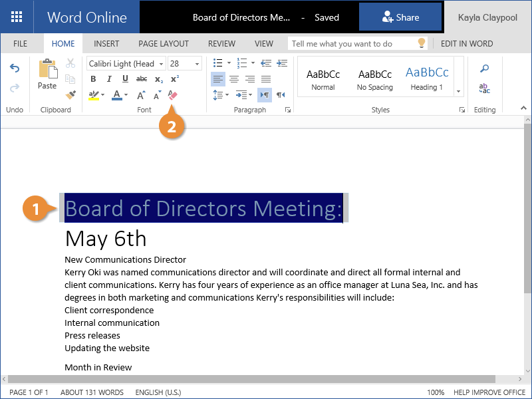The height and width of the screenshot is (399, 532).
Task: Toggle italic formatting
Action: (x=108, y=79)
